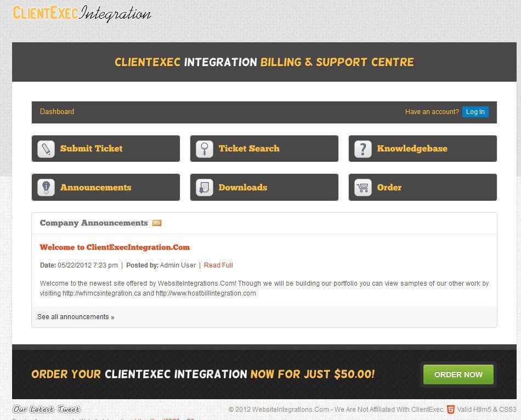Click the http://www.hostbillintegration.com URL text
Viewport: 521px width, 420px height.
tap(206, 293)
